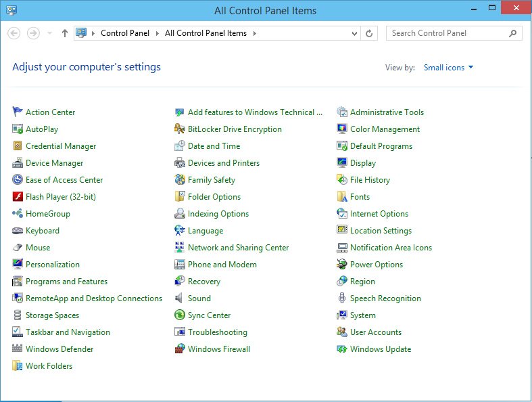The width and height of the screenshot is (532, 402).
Task: Open System link
Action: pyautogui.click(x=363, y=315)
